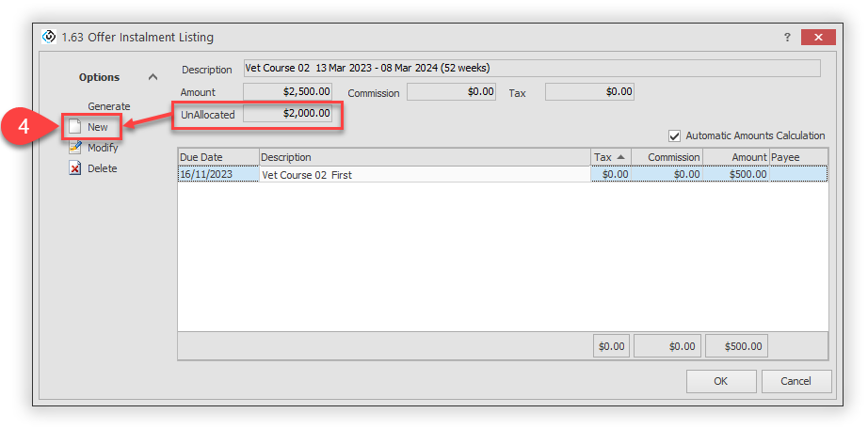Select the 16/11/2023 due date cell
868x429 pixels.
pyautogui.click(x=218, y=174)
